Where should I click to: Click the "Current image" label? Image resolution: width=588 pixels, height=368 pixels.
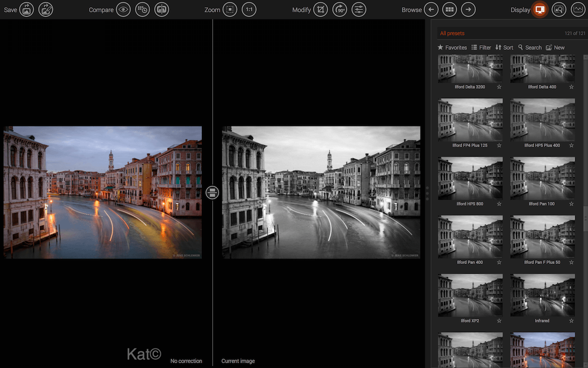click(238, 361)
